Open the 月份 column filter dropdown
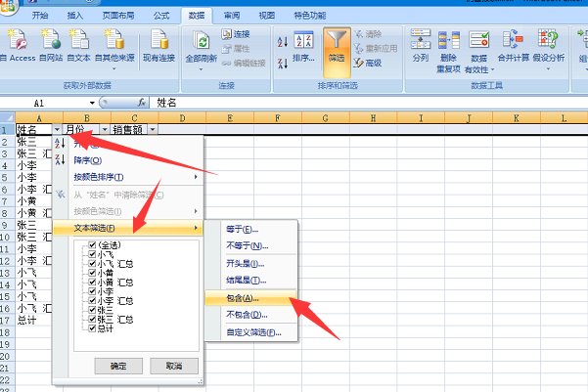Screen dimensions: 588x392 (x=105, y=130)
